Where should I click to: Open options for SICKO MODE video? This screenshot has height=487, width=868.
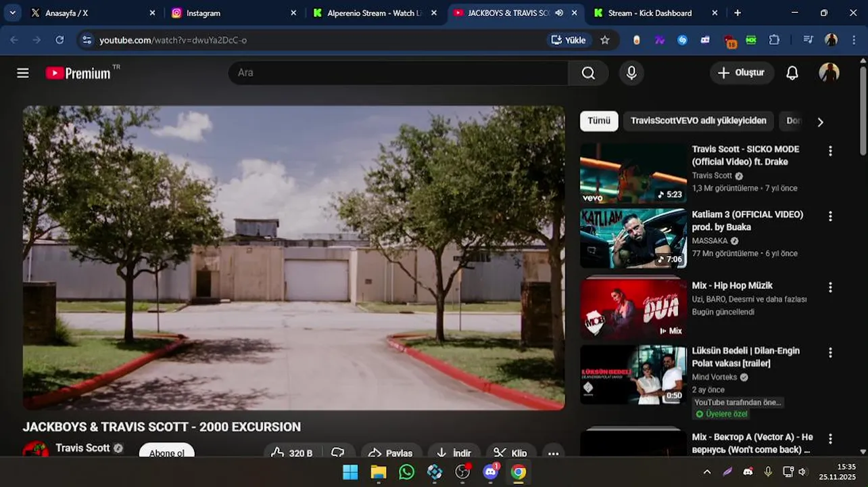(830, 151)
